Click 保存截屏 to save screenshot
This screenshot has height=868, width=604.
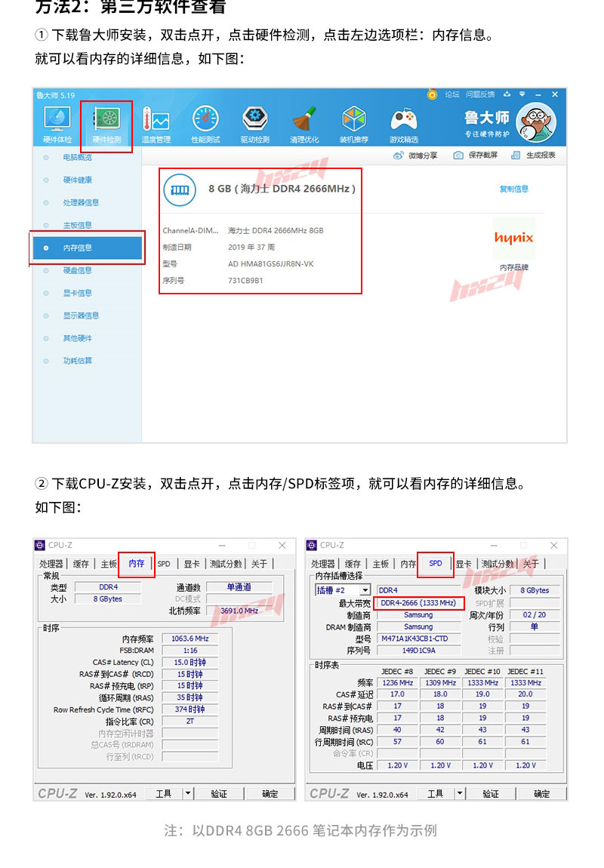click(x=475, y=155)
